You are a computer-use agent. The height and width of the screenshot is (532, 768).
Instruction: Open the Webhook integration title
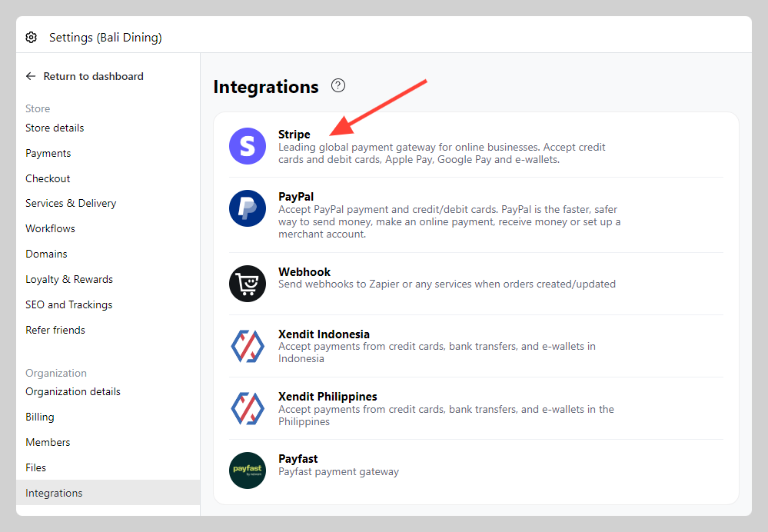coord(304,272)
